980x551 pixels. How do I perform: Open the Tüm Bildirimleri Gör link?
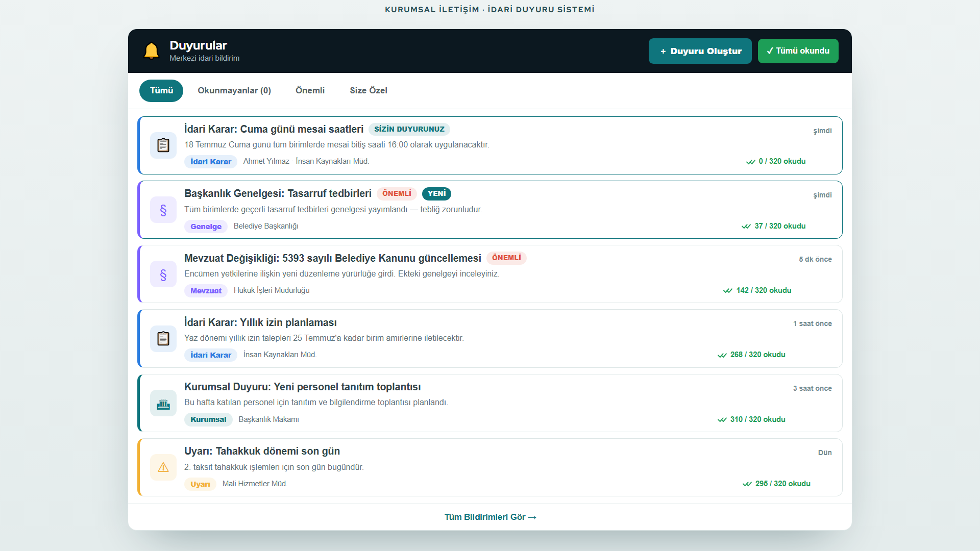(x=490, y=517)
